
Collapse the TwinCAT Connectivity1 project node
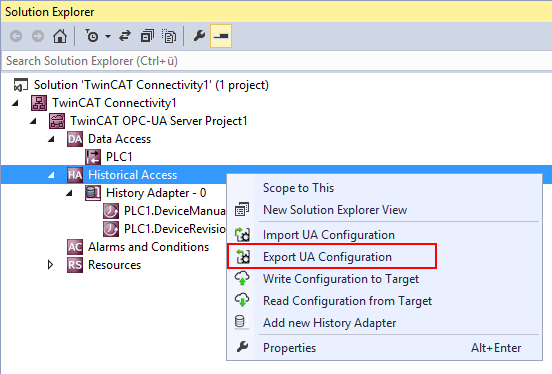pyautogui.click(x=15, y=103)
